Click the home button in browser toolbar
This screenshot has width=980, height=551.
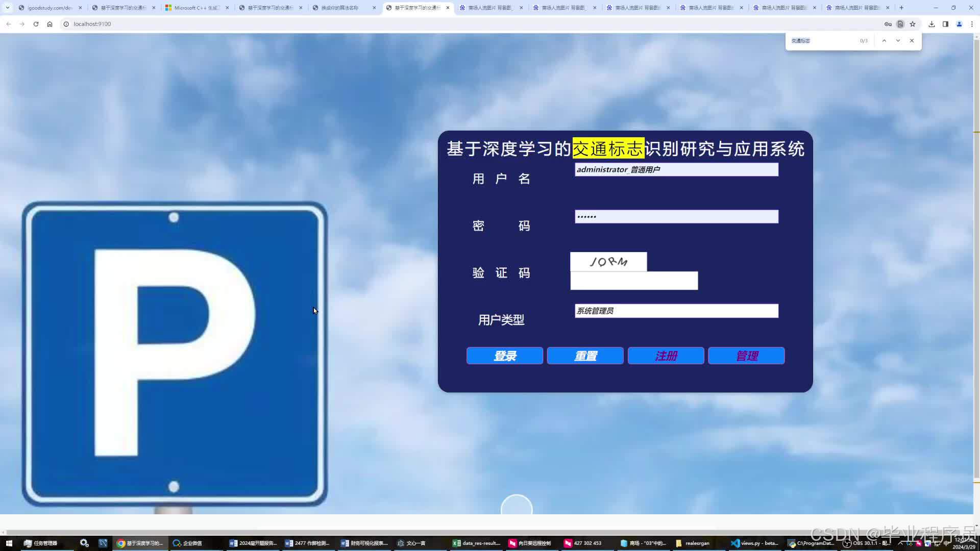[x=50, y=24]
